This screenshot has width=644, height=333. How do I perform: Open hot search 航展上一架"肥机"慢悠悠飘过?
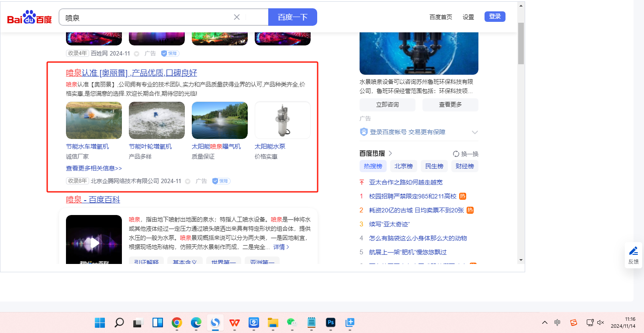(408, 252)
